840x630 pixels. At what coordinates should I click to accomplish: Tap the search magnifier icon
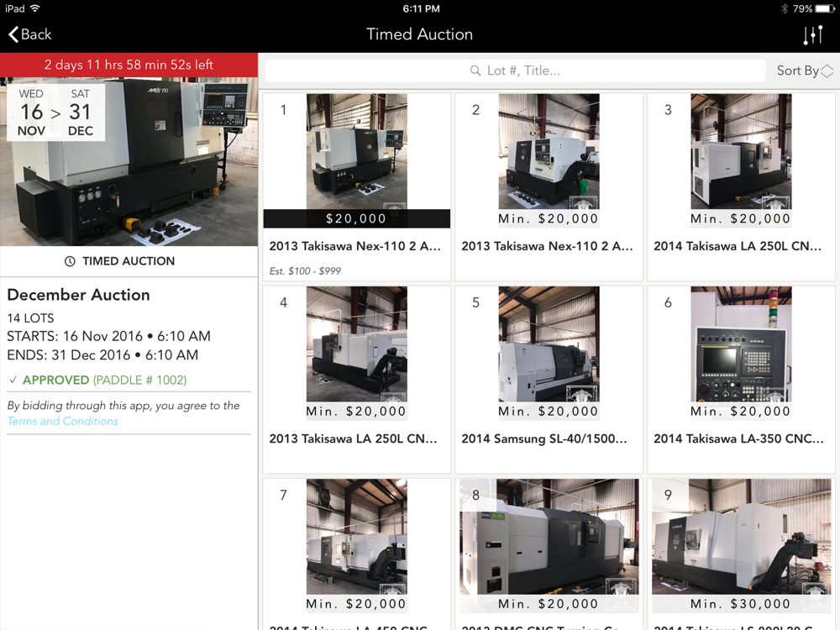pyautogui.click(x=475, y=71)
